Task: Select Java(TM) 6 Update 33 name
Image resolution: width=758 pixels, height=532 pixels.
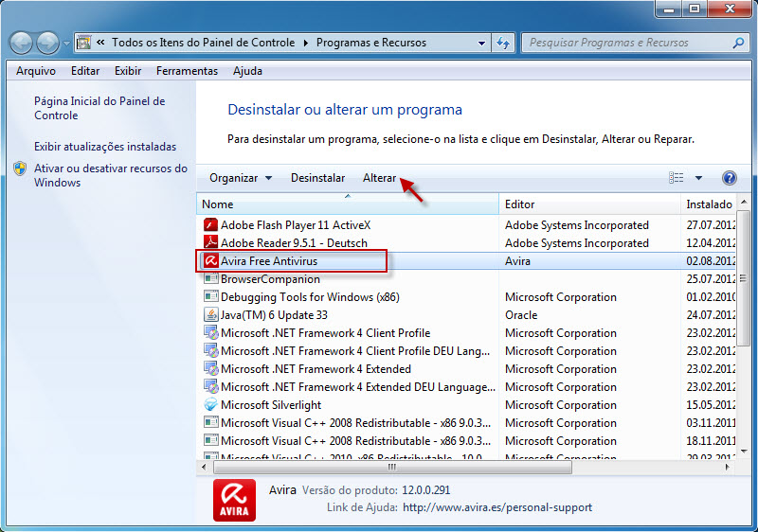Action: tap(274, 315)
